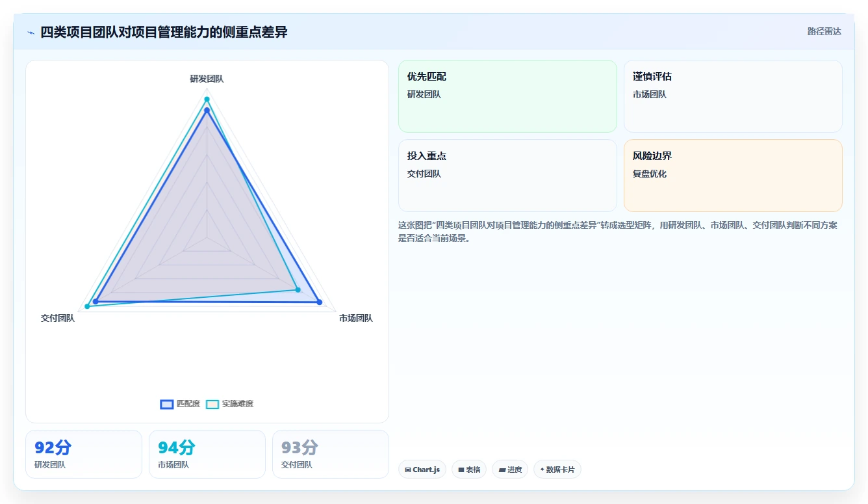The width and height of the screenshot is (868, 504).
Task: Open the 风险边界 card
Action: [x=733, y=176]
